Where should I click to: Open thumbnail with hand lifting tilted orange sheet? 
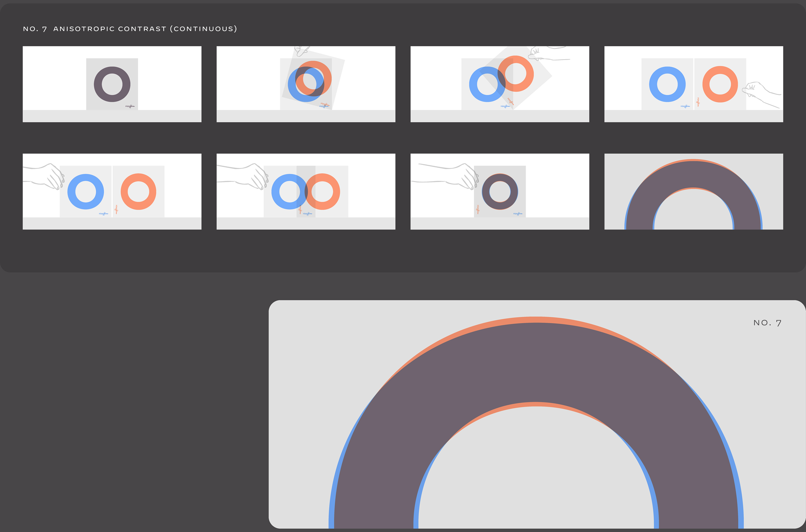click(500, 84)
